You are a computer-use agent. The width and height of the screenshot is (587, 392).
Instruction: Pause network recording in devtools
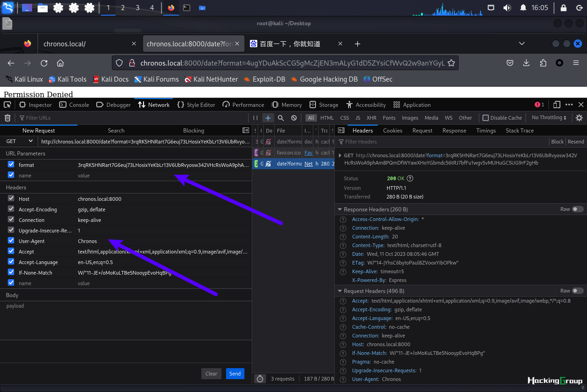click(x=255, y=118)
